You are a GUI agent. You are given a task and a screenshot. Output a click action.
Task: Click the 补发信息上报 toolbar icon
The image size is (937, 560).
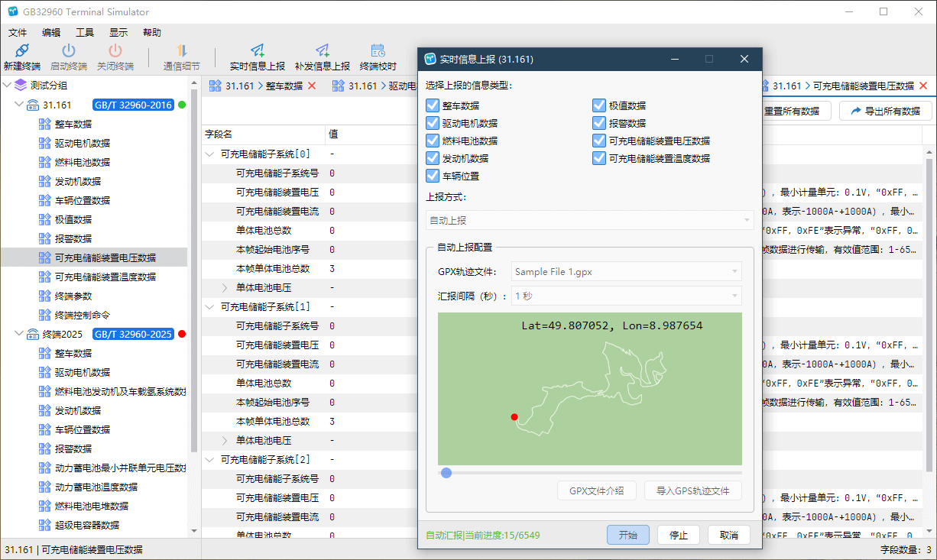coord(323,51)
